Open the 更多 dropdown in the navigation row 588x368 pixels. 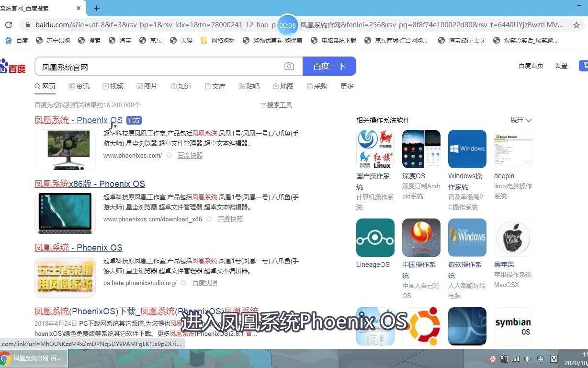tap(347, 86)
